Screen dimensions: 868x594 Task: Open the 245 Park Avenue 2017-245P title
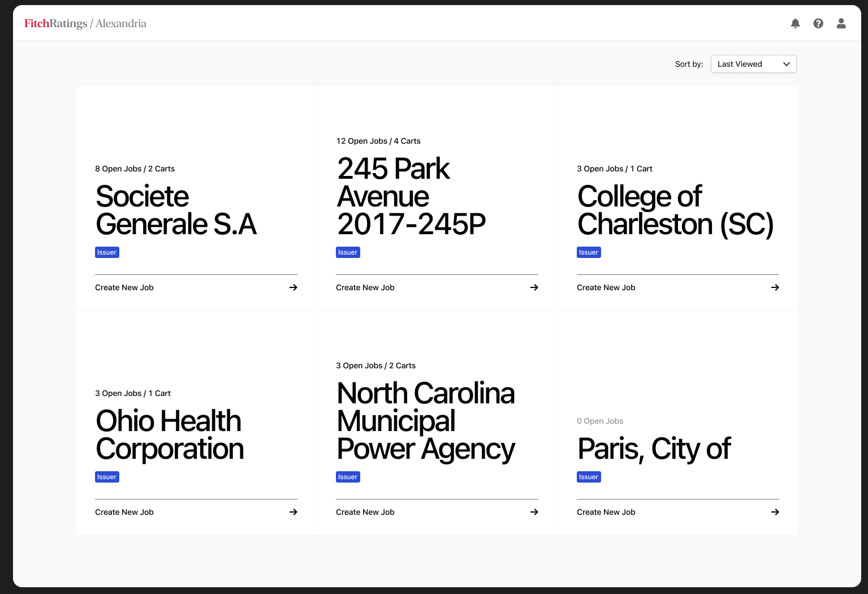pyautogui.click(x=411, y=196)
